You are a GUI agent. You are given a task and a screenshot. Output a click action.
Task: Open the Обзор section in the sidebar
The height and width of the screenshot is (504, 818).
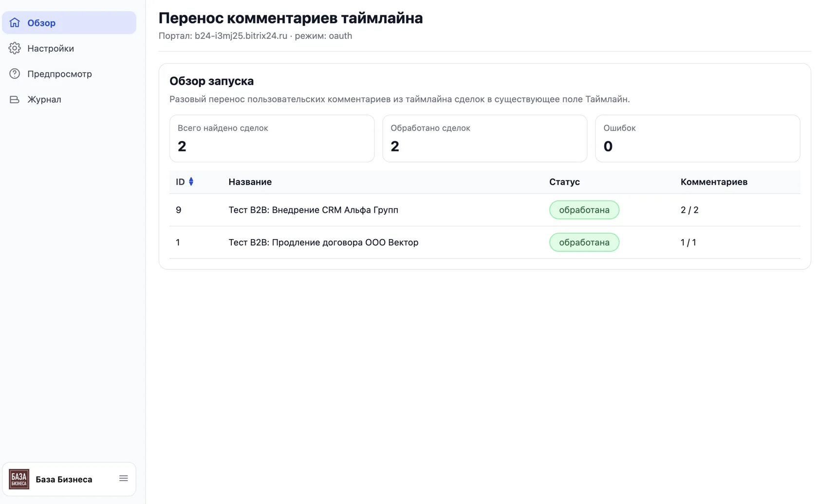(x=69, y=22)
